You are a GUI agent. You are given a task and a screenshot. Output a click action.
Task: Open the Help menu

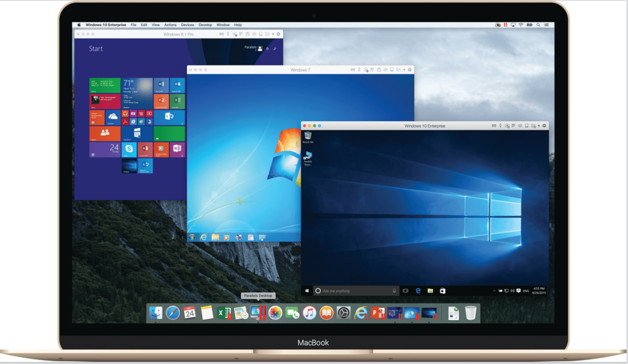[x=238, y=25]
